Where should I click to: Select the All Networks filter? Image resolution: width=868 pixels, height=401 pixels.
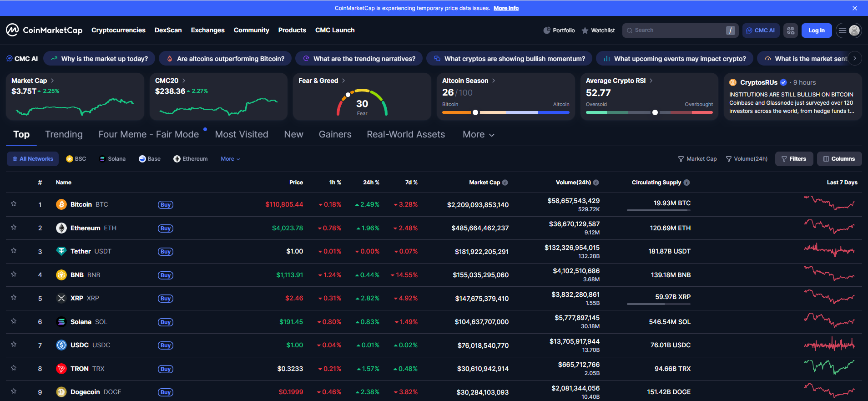[x=33, y=159]
